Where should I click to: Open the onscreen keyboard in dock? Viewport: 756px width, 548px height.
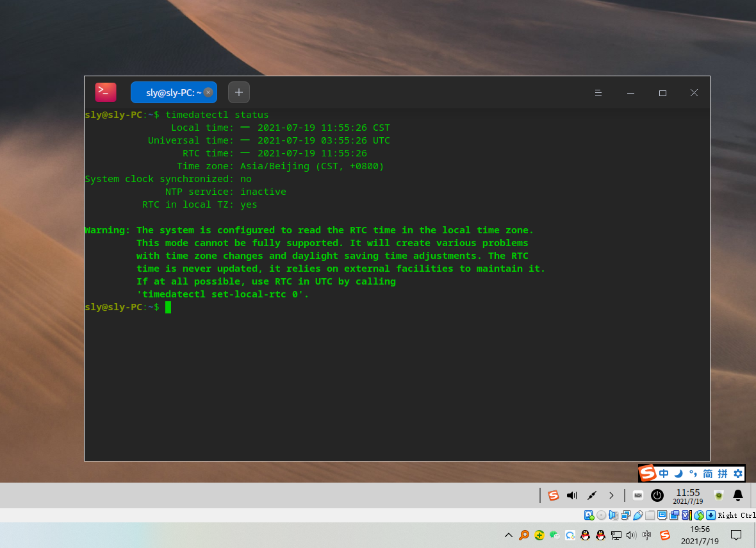(x=638, y=495)
